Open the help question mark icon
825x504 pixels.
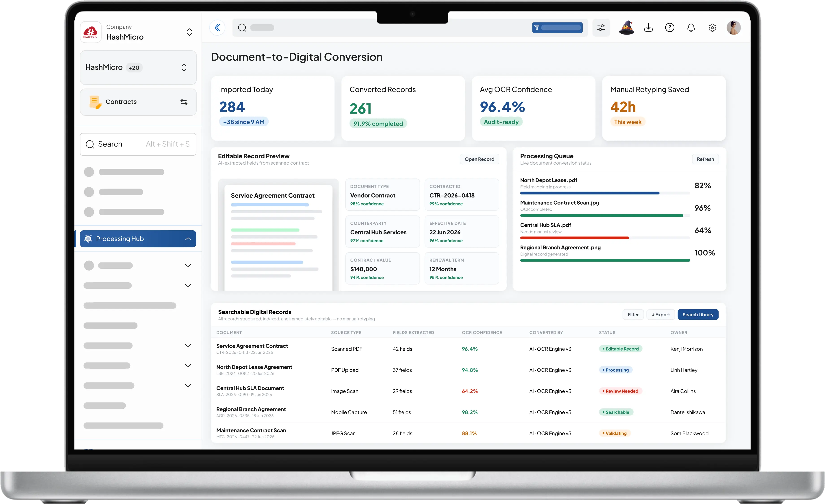670,28
